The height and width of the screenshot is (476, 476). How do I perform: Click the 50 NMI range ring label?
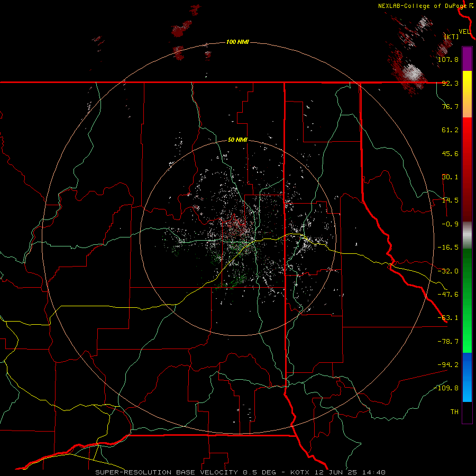pyautogui.click(x=237, y=140)
